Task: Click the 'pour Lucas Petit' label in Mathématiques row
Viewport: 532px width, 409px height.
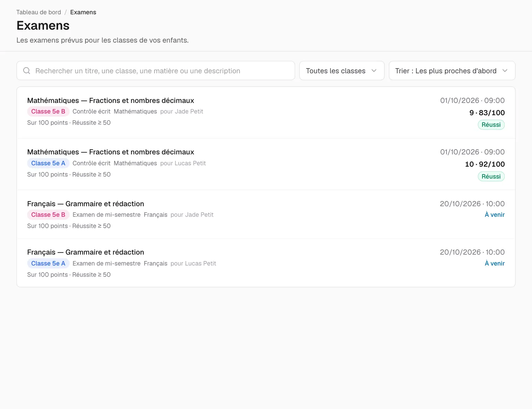Action: tap(183, 163)
